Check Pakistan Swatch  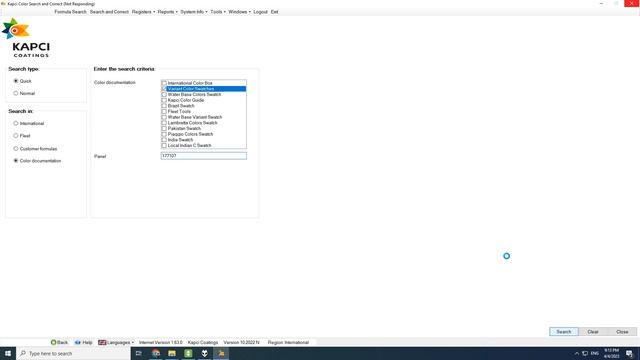164,129
